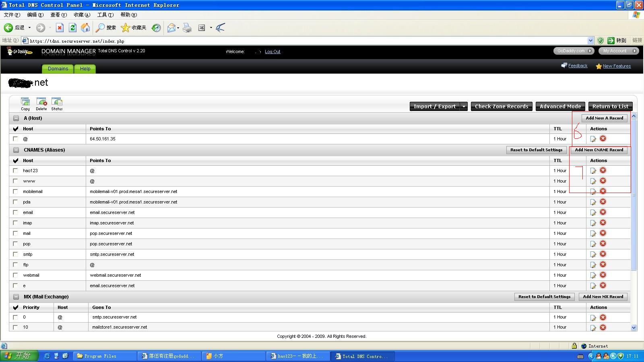Delete the @ A record

603,138
